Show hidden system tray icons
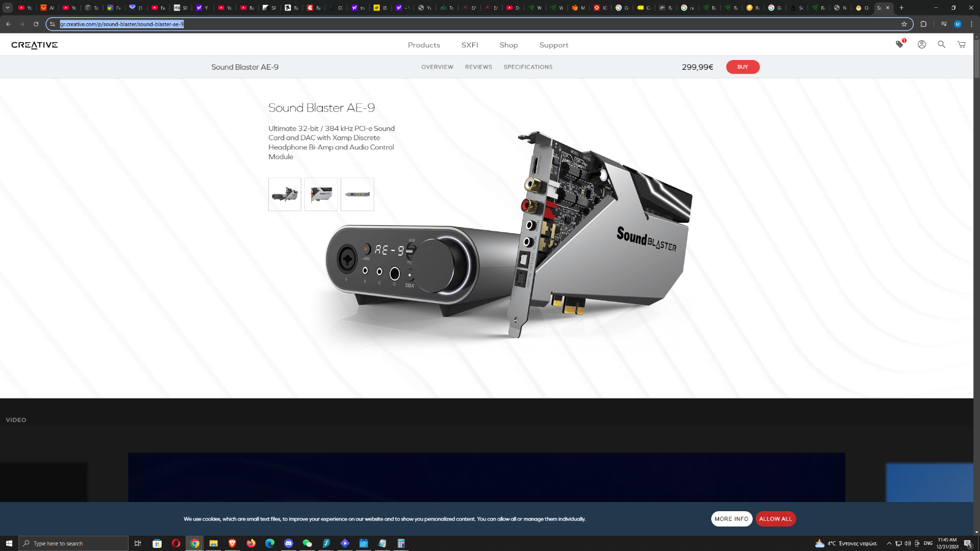Screen dimensions: 980x551 889,543
